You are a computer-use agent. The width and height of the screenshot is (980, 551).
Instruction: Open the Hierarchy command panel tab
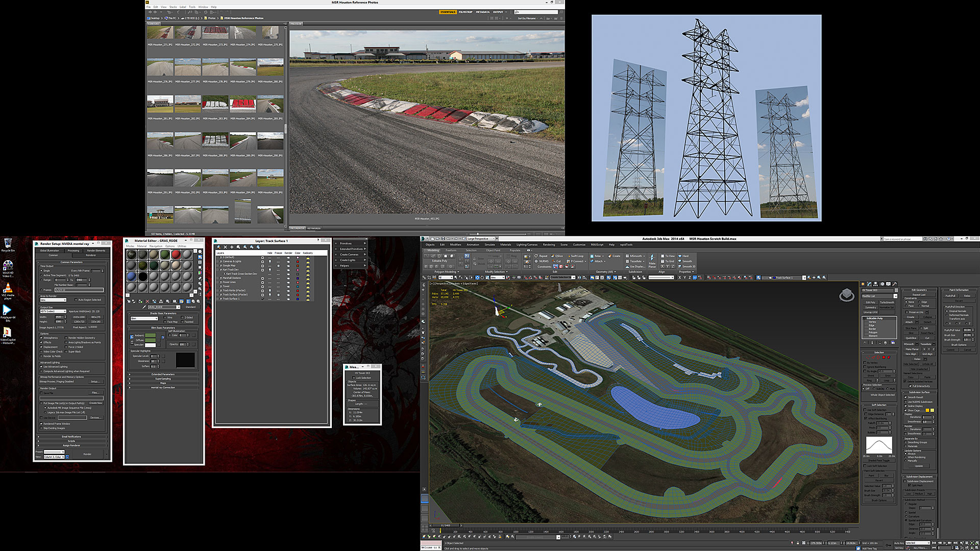pyautogui.click(x=876, y=284)
